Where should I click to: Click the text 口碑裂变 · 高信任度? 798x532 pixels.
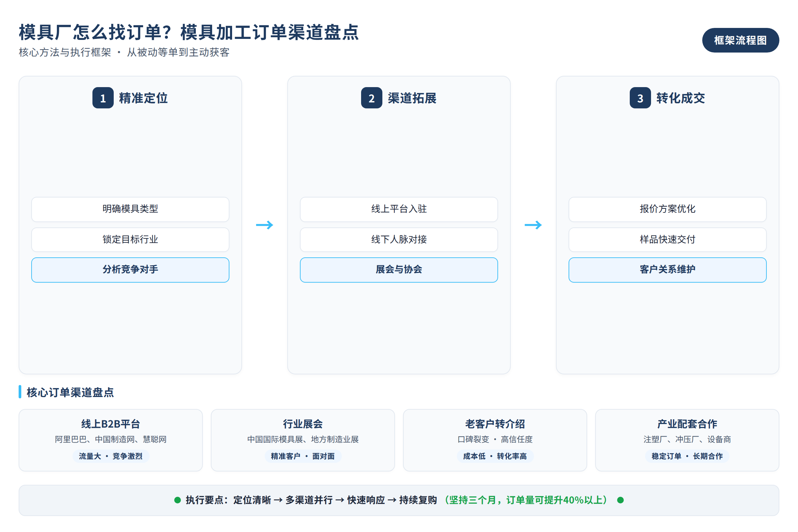pos(495,439)
